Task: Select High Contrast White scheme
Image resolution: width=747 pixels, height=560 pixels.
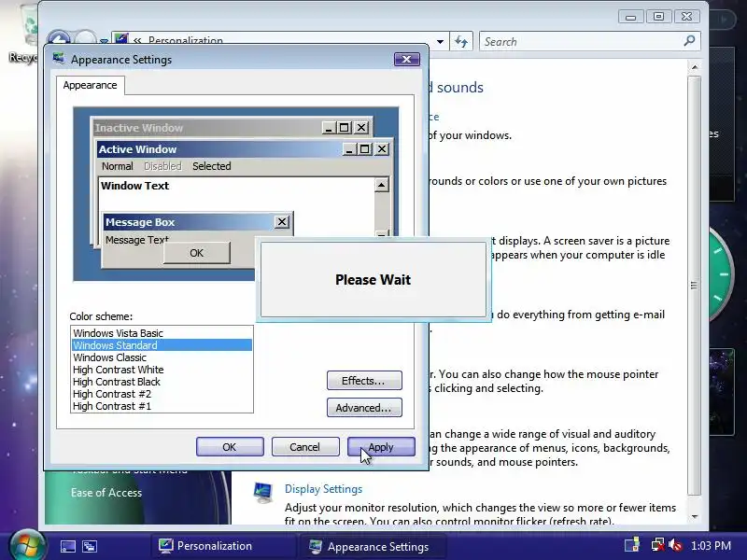Action: coord(161,370)
